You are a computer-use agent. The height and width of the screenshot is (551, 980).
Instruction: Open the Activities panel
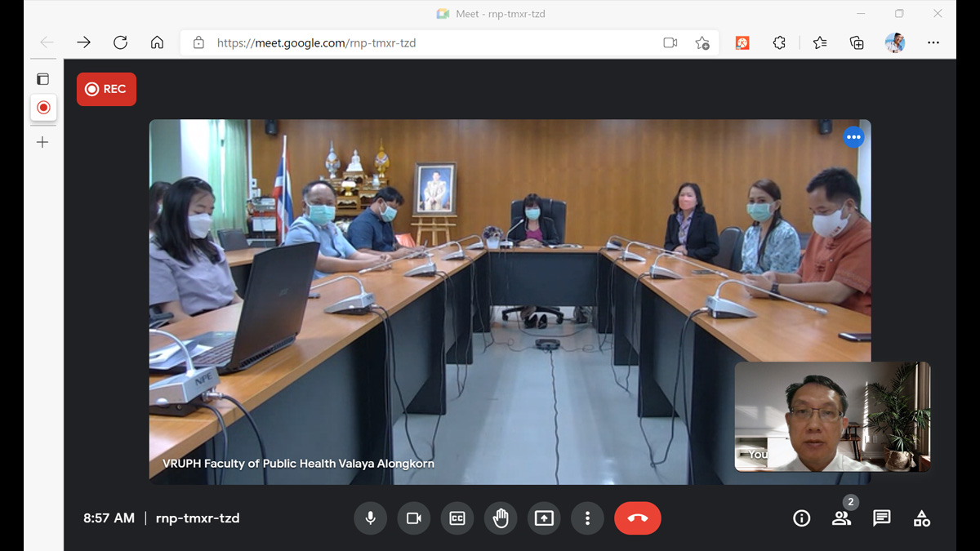point(921,518)
